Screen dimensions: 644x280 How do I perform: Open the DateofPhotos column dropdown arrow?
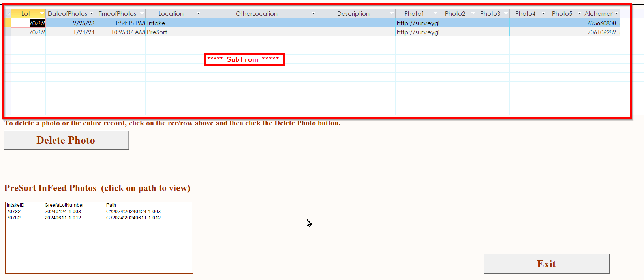pos(92,13)
